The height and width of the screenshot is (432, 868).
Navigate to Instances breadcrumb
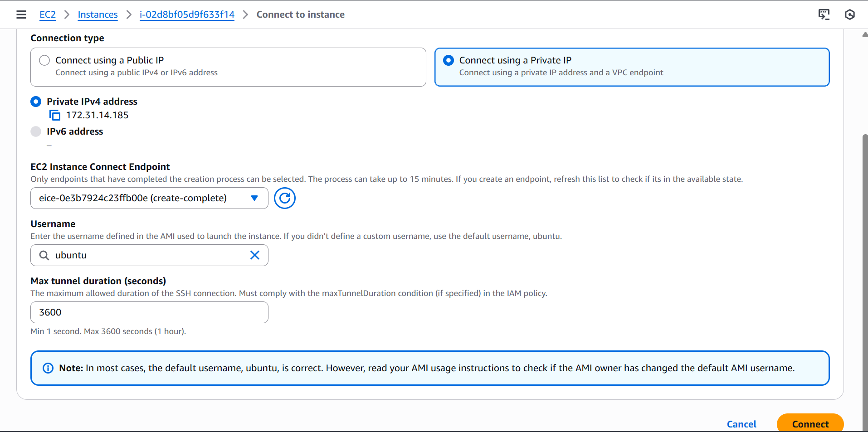98,15
